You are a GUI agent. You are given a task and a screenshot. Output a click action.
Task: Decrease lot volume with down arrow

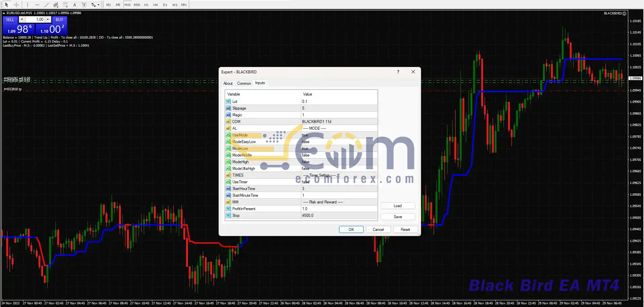click(x=22, y=19)
